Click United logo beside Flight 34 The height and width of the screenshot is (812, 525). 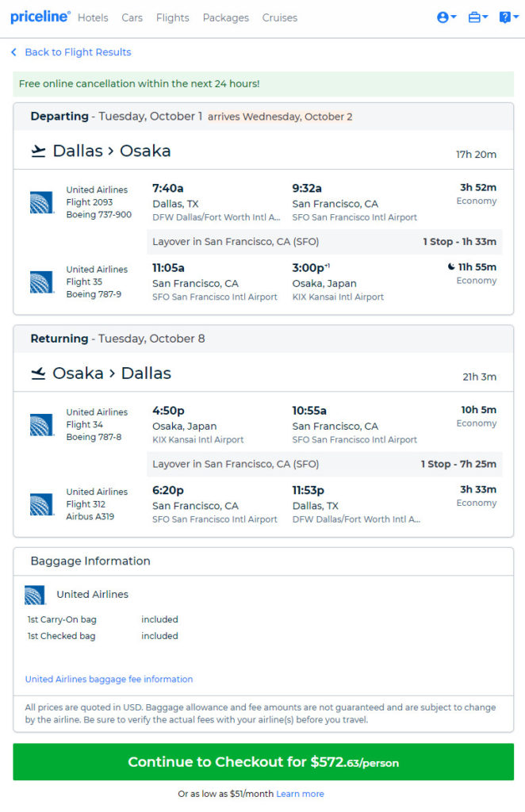41,425
